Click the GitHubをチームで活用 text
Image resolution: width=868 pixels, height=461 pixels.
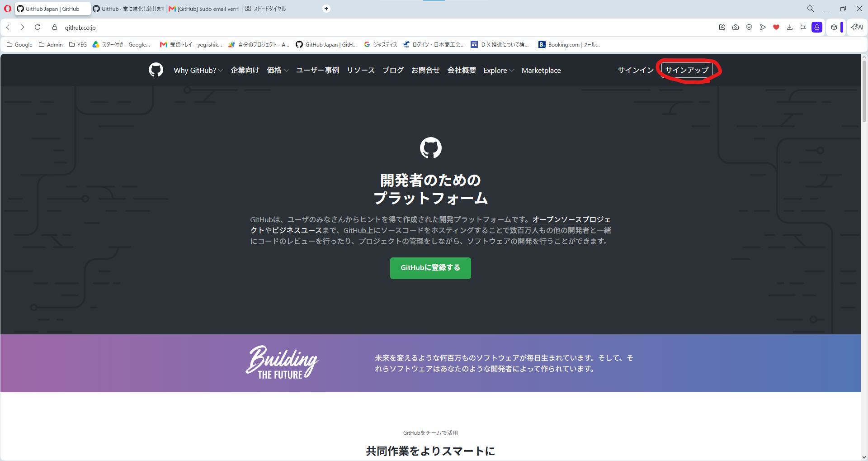tap(430, 433)
